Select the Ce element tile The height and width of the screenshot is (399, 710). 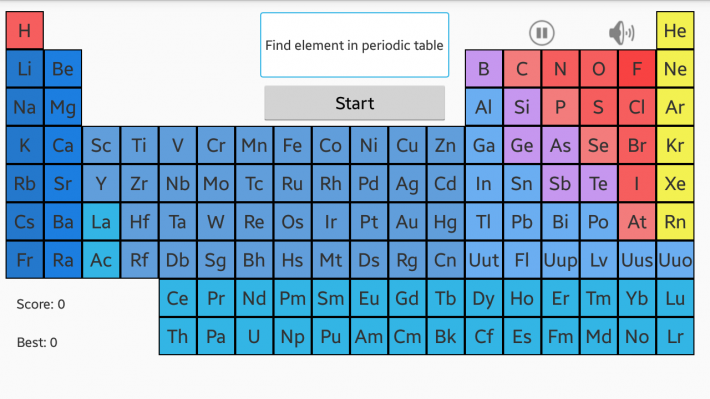[178, 298]
